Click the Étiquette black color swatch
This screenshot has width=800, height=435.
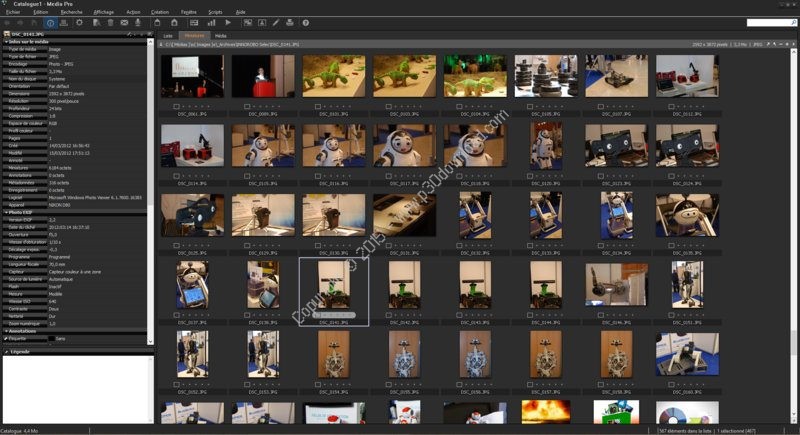click(x=52, y=339)
